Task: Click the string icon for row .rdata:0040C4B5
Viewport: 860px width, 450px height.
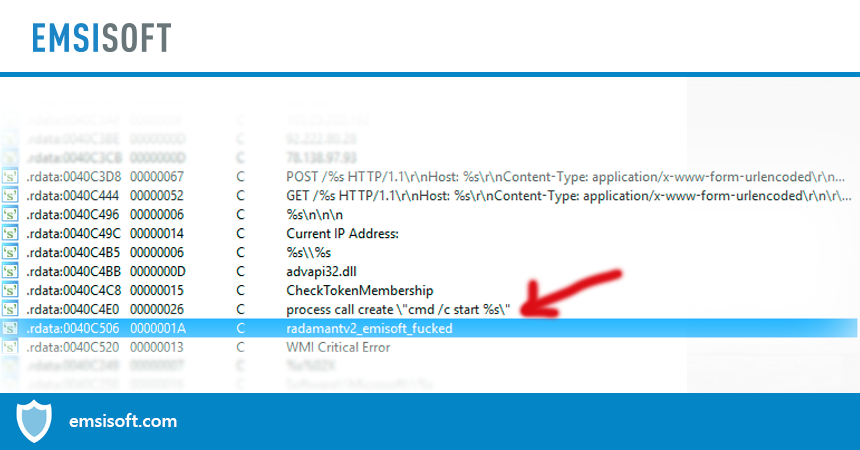Action: 10,252
